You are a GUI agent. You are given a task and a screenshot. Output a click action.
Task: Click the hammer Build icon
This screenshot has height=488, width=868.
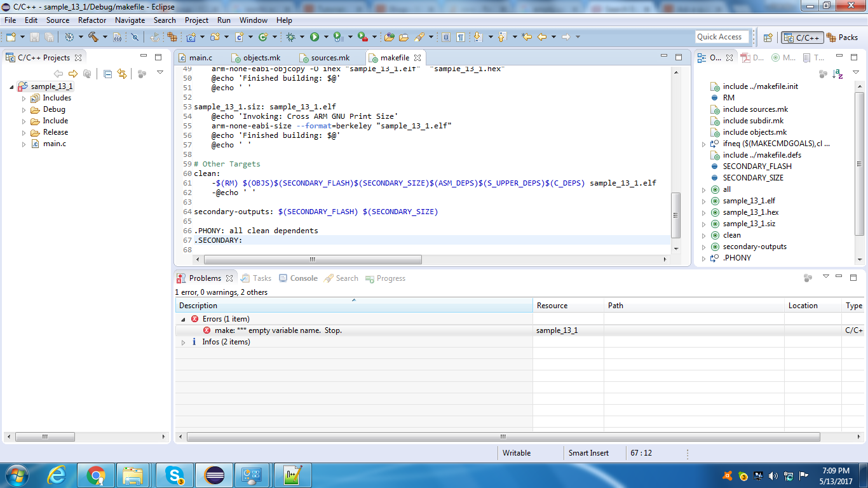click(93, 37)
